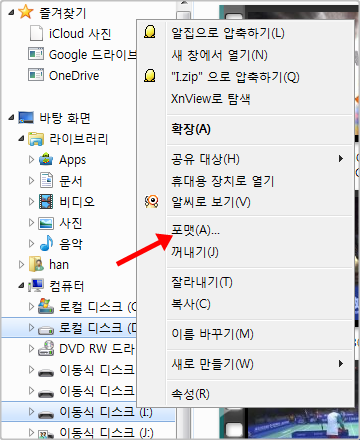
Task: Expand the 음악 library node
Action: (31, 243)
